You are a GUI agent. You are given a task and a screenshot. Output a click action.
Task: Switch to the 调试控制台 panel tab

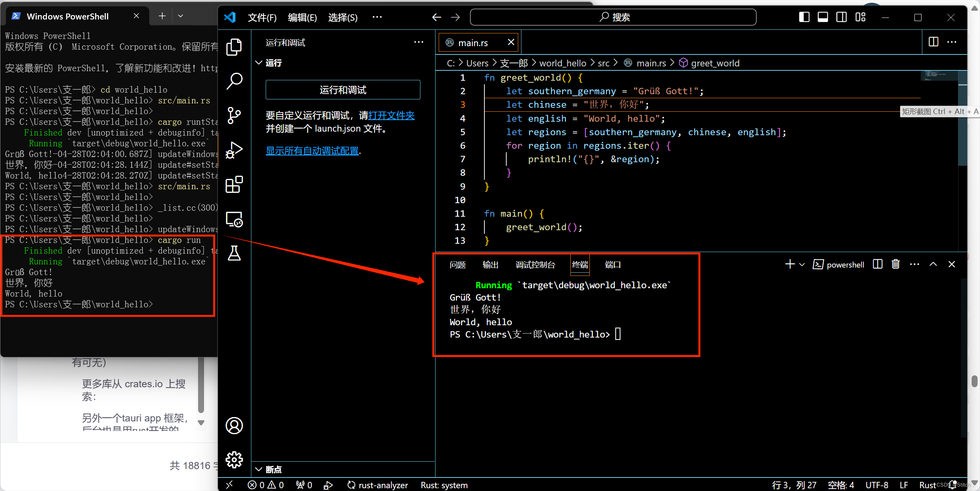pos(535,265)
